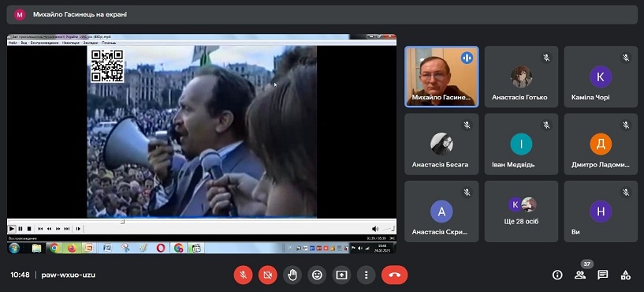Click the skip-to-next button in player
The width and height of the screenshot is (644, 292).
coord(66,229)
